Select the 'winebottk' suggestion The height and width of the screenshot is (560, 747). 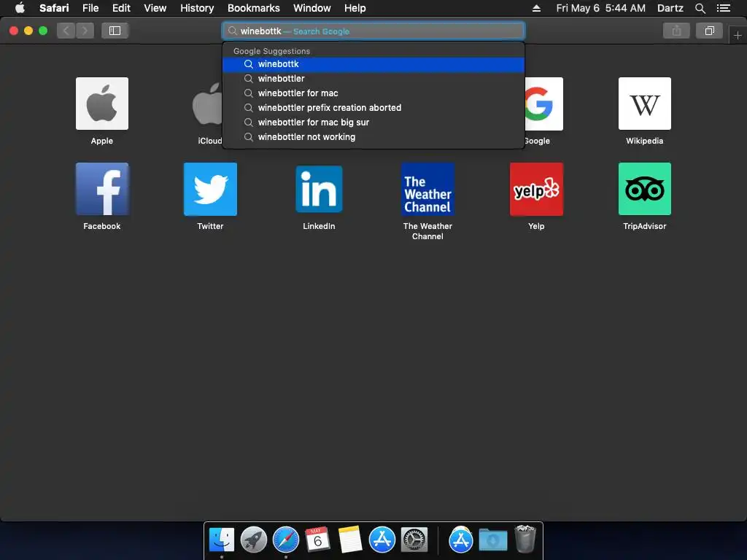pos(373,64)
